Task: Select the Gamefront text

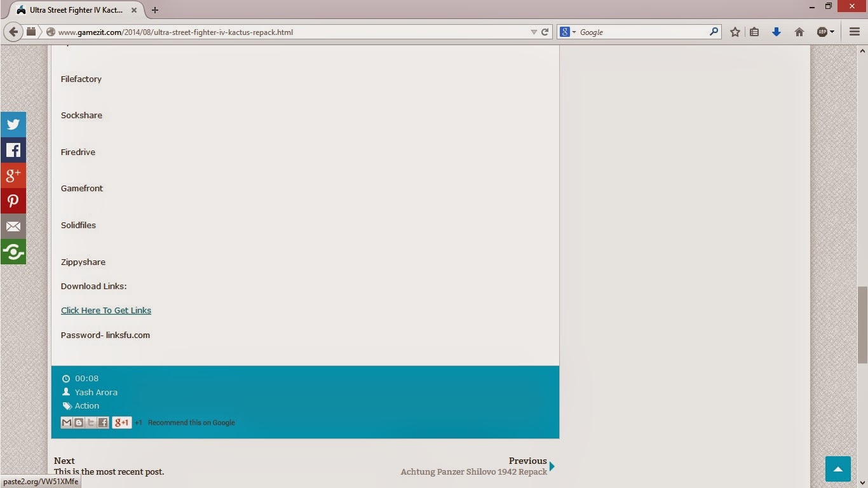Action: pos(82,189)
